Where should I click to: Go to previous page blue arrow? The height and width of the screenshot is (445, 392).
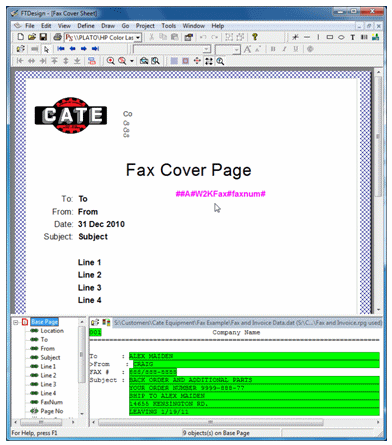coord(72,49)
